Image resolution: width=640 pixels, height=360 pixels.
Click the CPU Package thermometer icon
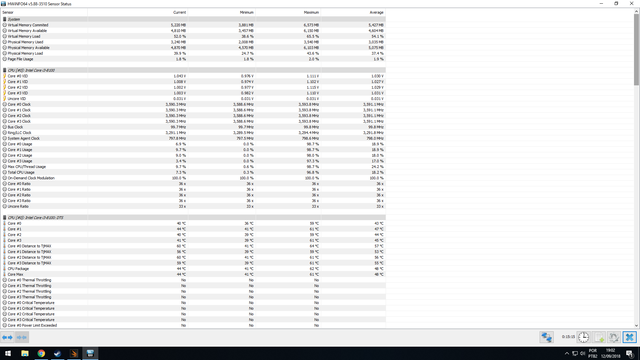[4, 269]
